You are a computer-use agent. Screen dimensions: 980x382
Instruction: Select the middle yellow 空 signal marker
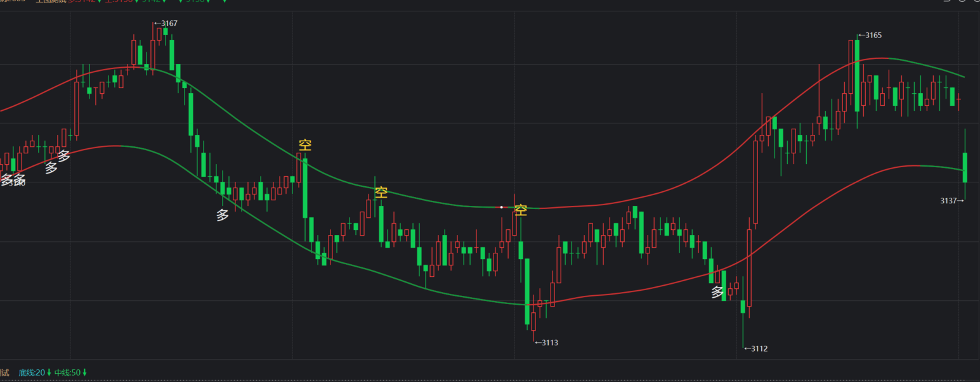click(x=381, y=193)
